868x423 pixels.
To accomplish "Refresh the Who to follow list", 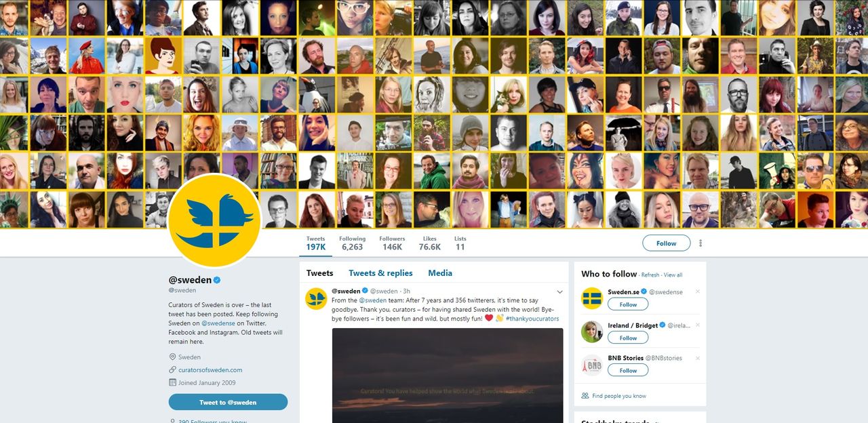I will pos(650,275).
